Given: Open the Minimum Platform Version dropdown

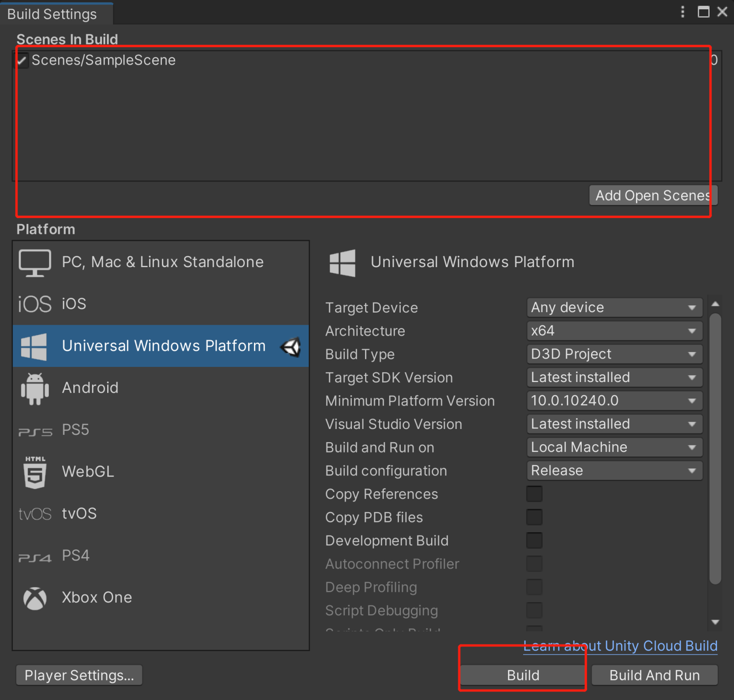Looking at the screenshot, I should point(615,401).
